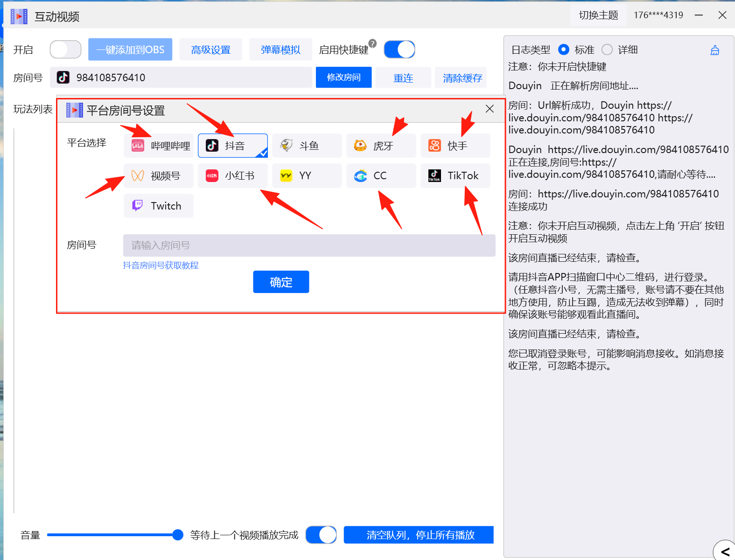
Task: Open 高级设置
Action: point(211,49)
